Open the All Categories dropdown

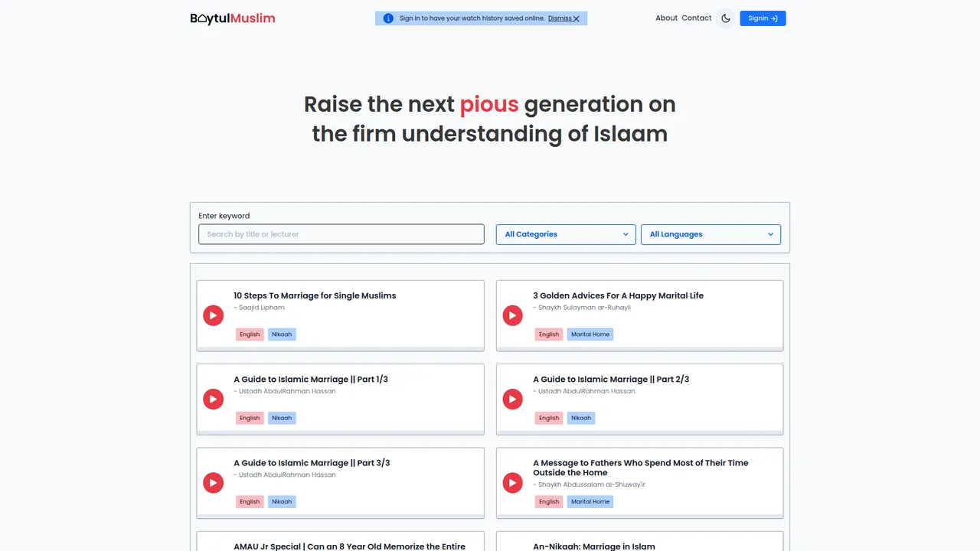tap(566, 234)
